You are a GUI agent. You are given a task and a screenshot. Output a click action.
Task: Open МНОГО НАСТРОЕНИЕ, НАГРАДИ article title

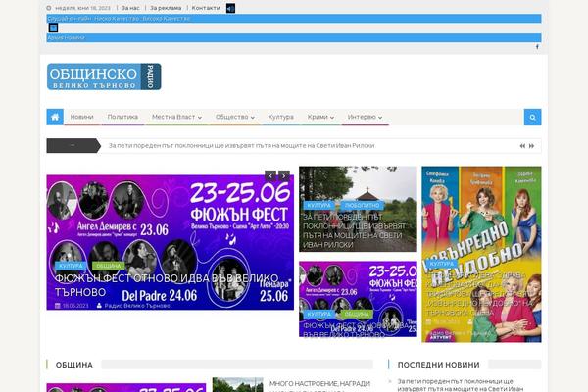click(x=319, y=386)
